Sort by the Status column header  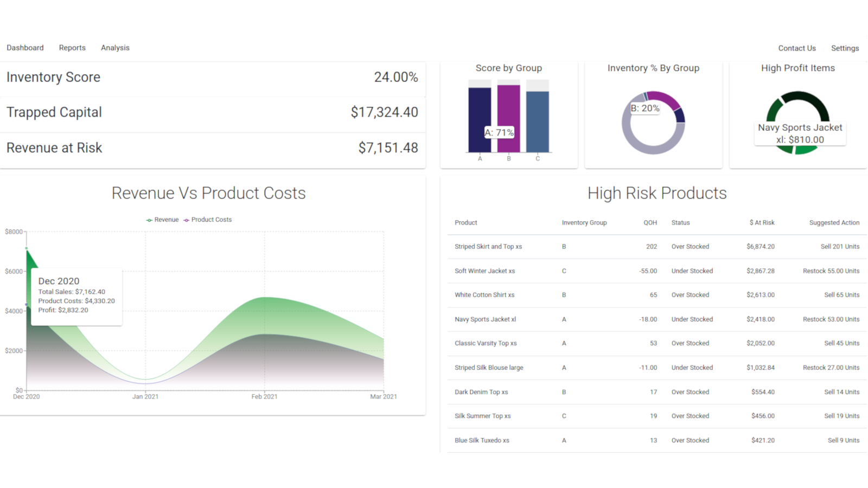681,223
